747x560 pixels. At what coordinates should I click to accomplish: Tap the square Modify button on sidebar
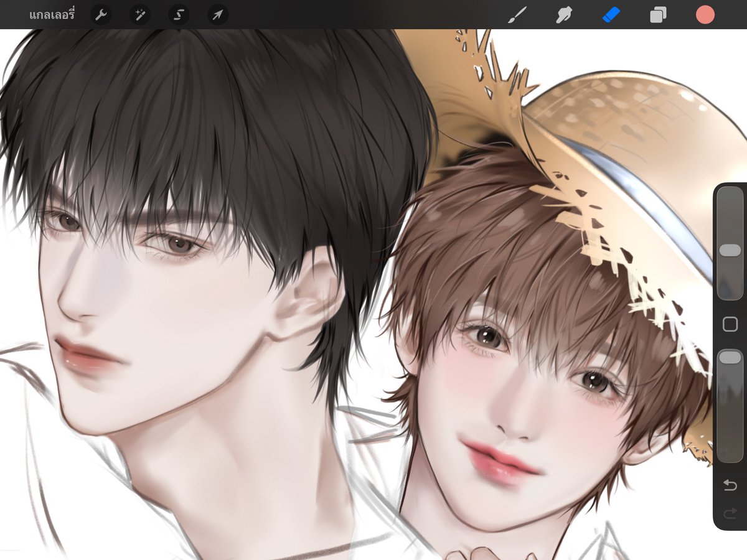(x=730, y=324)
